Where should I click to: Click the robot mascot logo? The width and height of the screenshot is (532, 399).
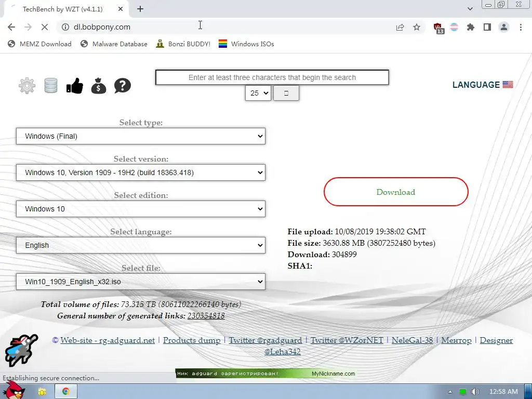21,350
